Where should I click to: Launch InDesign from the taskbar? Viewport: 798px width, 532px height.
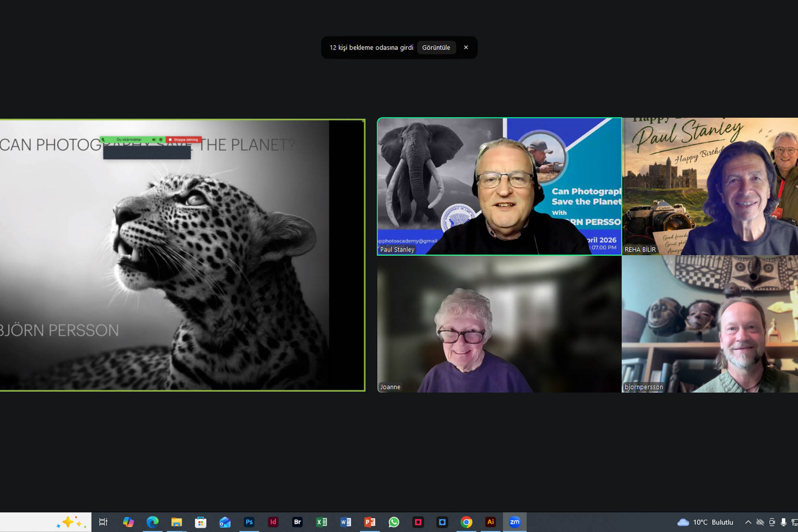273,522
